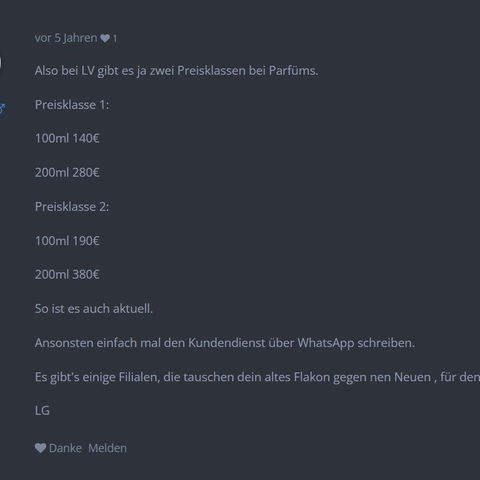
Task: Click the '200ml 280€' price line
Action: coord(67,173)
